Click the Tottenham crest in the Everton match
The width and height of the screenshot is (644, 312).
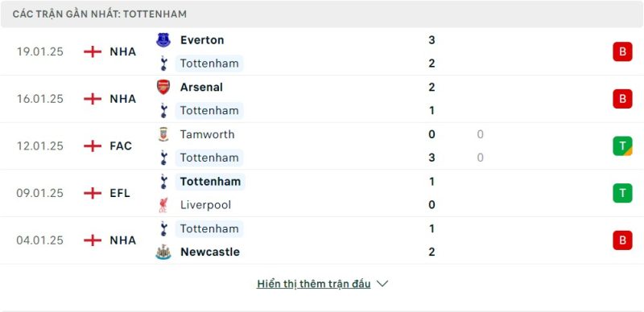point(163,64)
